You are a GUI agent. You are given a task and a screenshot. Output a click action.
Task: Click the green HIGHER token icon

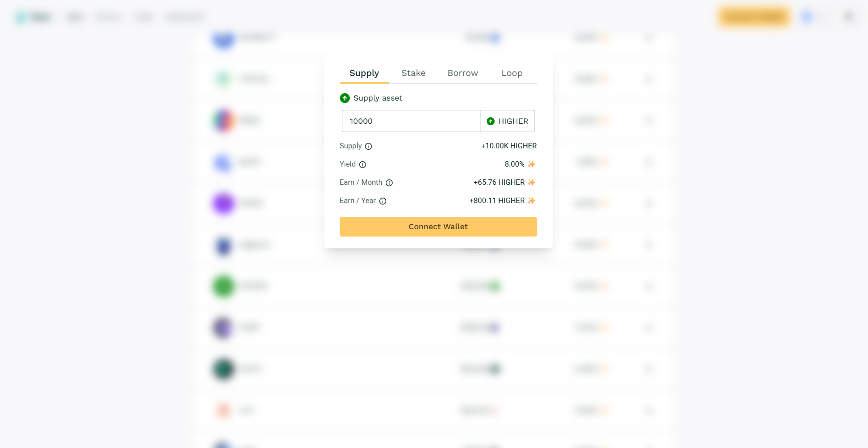pyautogui.click(x=491, y=121)
